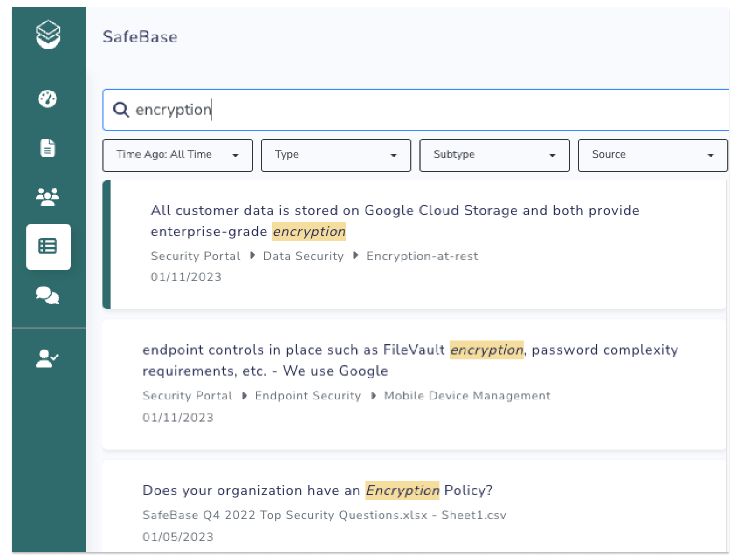Expand the Source filter dropdown
The image size is (747, 560).
653,155
